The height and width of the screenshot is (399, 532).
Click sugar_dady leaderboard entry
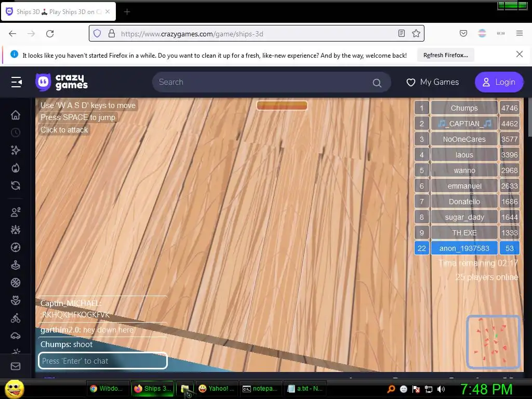coord(464,217)
